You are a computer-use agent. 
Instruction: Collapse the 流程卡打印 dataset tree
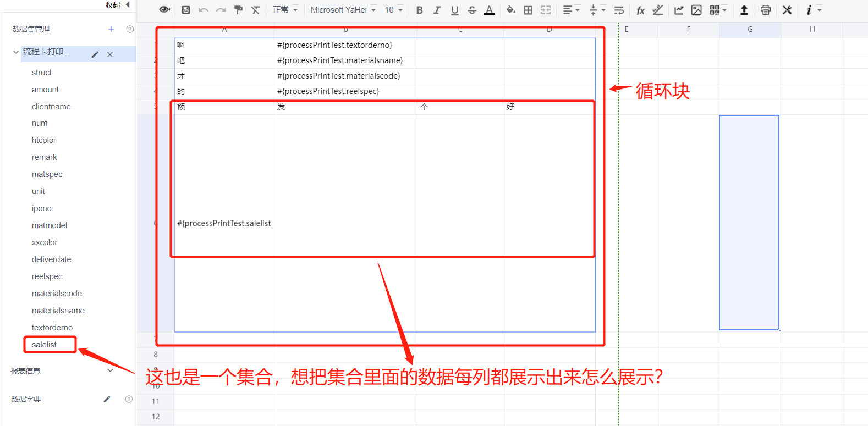tap(16, 52)
